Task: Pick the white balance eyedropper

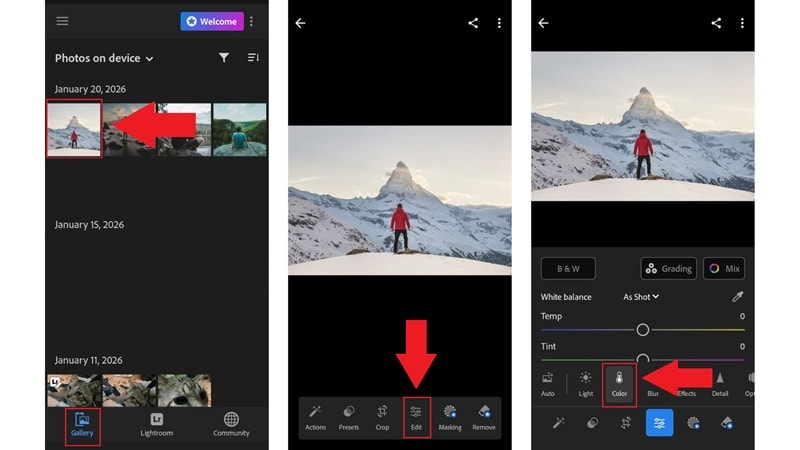Action: [737, 296]
